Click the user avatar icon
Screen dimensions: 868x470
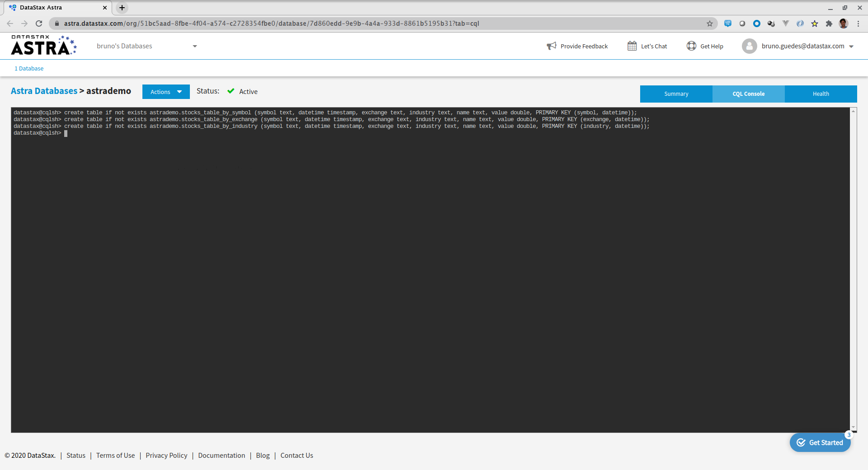[749, 46]
